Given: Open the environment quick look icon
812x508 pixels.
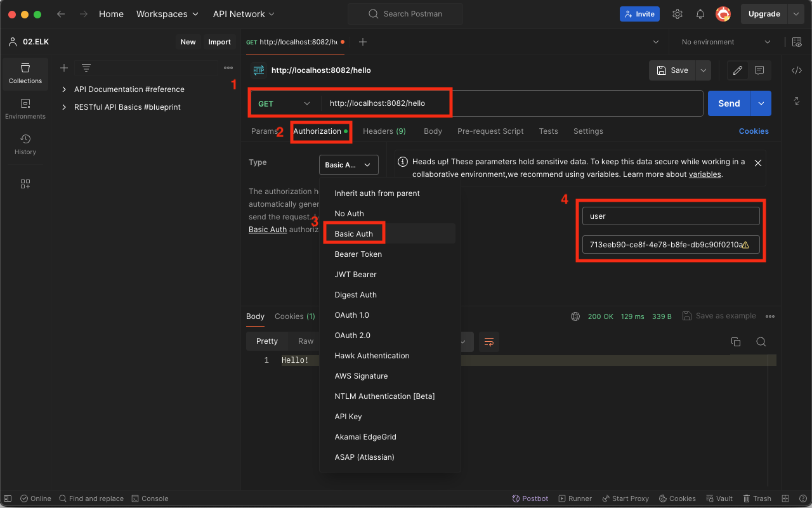Looking at the screenshot, I should (x=797, y=42).
